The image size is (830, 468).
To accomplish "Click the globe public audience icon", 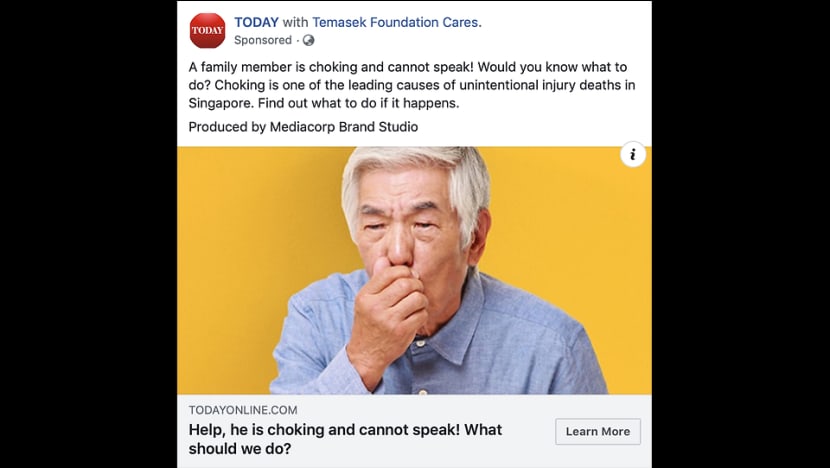I will (309, 40).
